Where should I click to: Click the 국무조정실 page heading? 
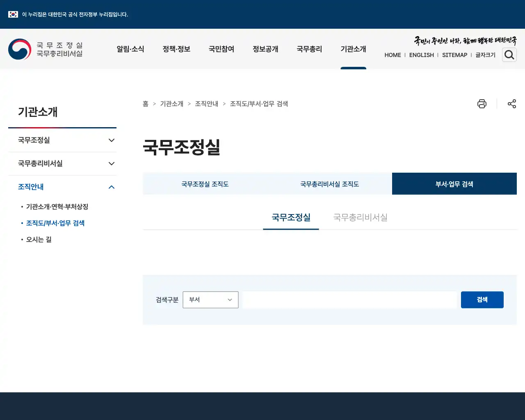point(181,147)
